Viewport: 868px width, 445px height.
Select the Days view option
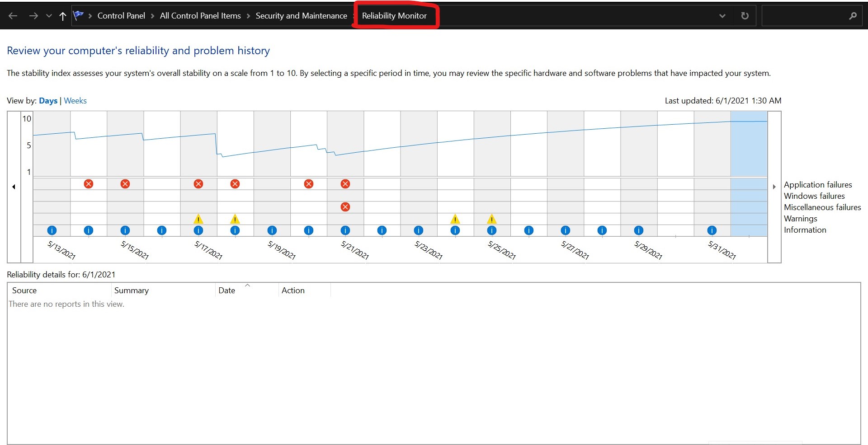pos(48,100)
